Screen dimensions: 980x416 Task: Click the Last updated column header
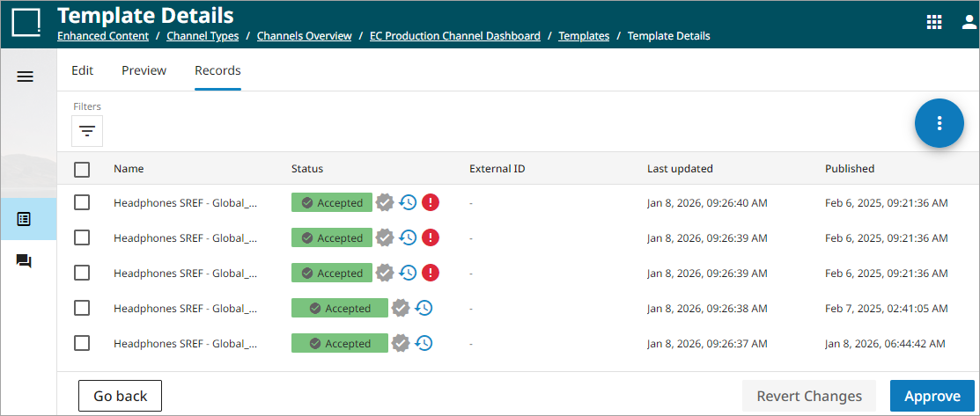click(680, 169)
